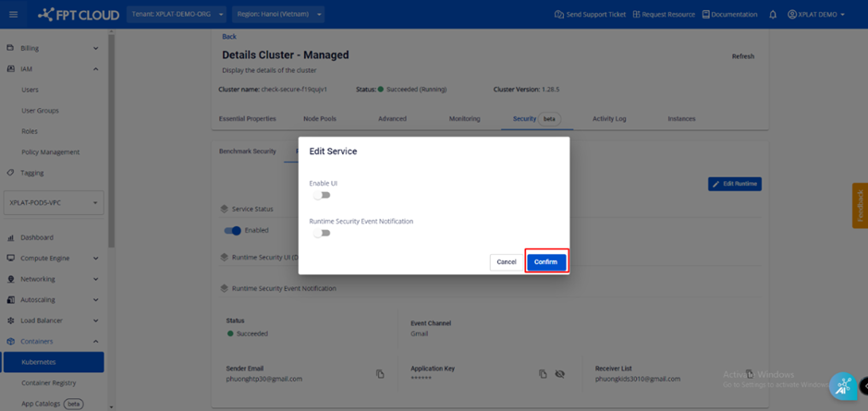This screenshot has height=411, width=868.
Task: Toggle Runtime Security Event Notification switch
Action: tap(321, 233)
